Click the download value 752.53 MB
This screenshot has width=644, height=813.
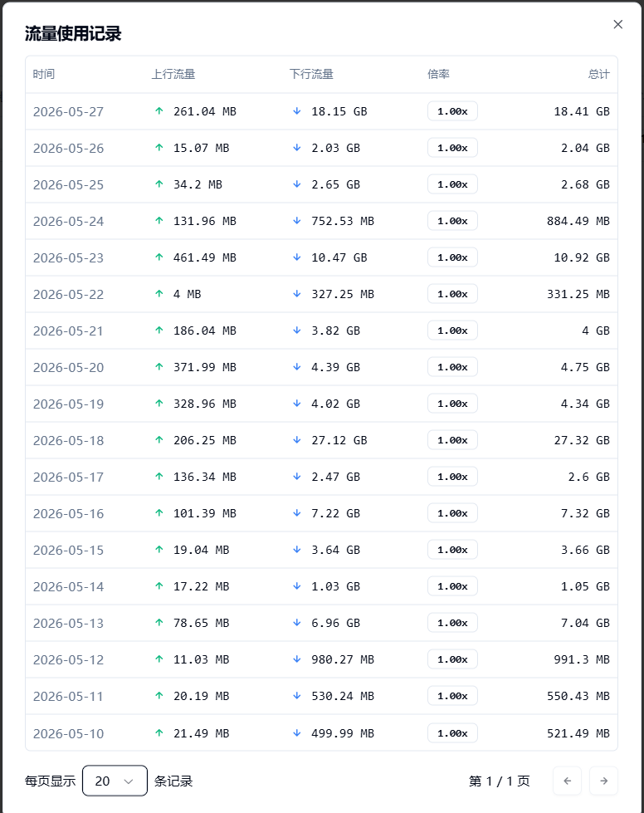point(343,221)
